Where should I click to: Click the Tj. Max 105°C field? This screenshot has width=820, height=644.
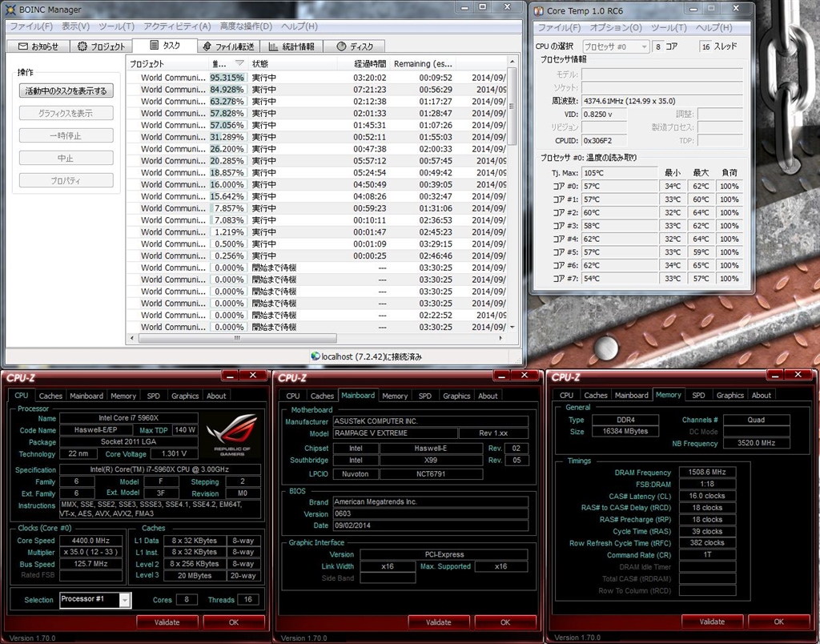[619, 173]
